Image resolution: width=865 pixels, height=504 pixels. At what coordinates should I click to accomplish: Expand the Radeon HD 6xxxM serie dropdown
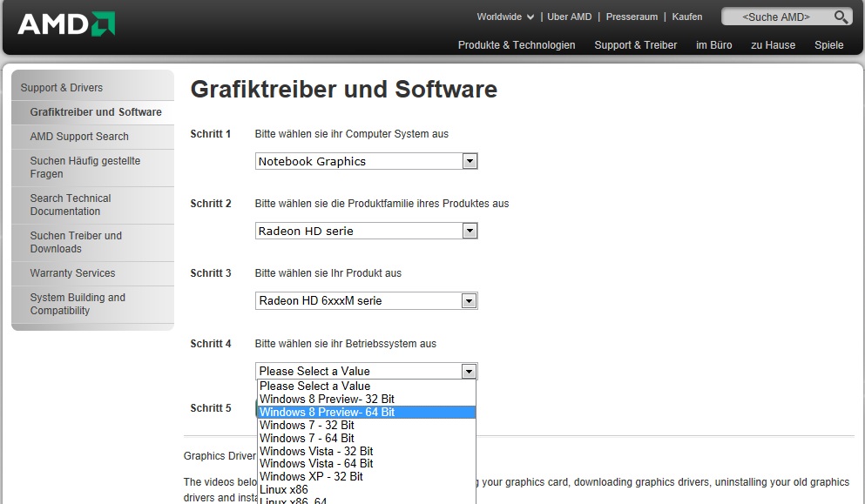(x=367, y=300)
